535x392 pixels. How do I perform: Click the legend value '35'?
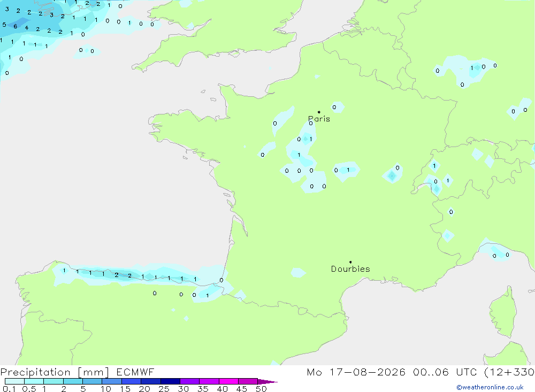point(203,389)
